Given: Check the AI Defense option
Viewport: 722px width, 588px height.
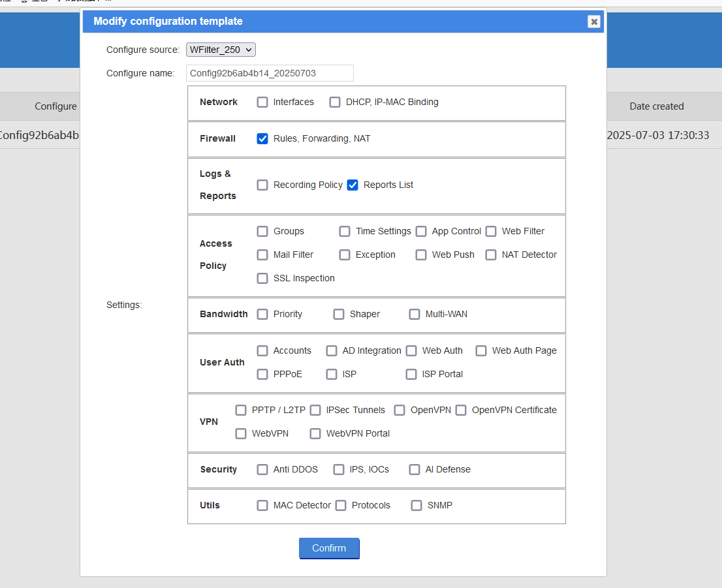Looking at the screenshot, I should point(415,470).
